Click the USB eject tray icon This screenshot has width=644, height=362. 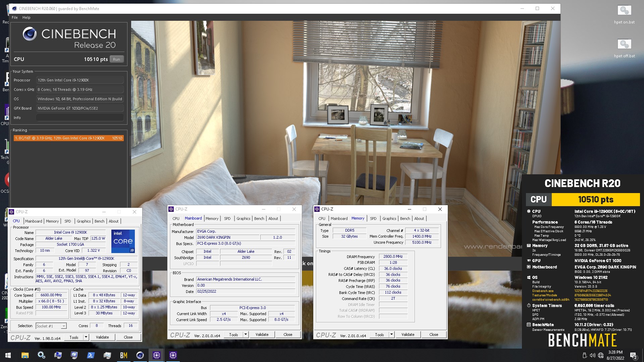point(584,355)
